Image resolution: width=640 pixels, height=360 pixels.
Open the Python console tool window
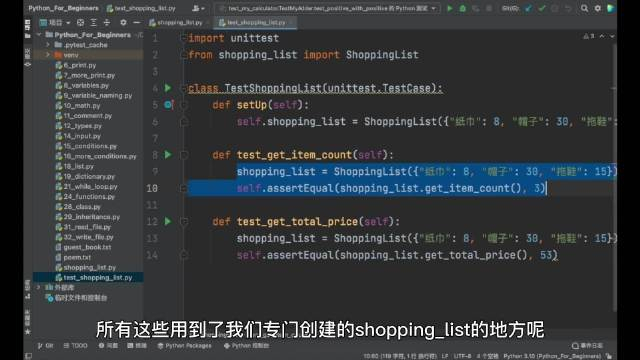(x=246, y=345)
